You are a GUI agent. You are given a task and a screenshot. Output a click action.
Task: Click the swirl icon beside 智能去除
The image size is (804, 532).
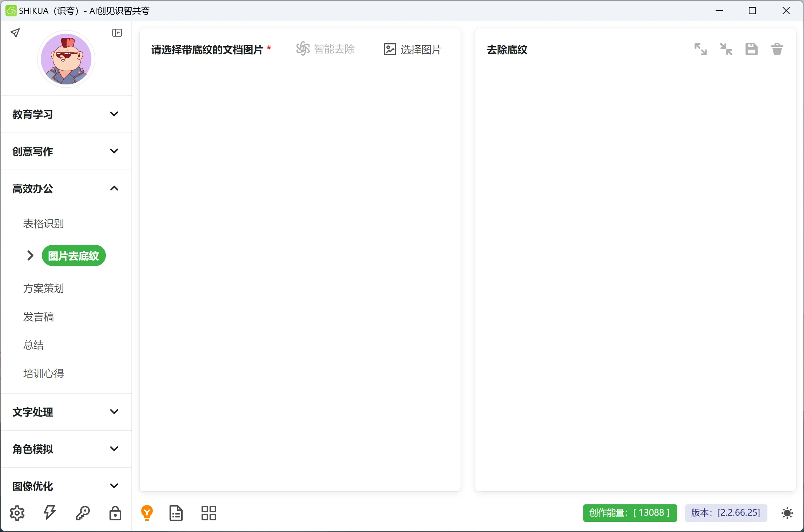[303, 49]
